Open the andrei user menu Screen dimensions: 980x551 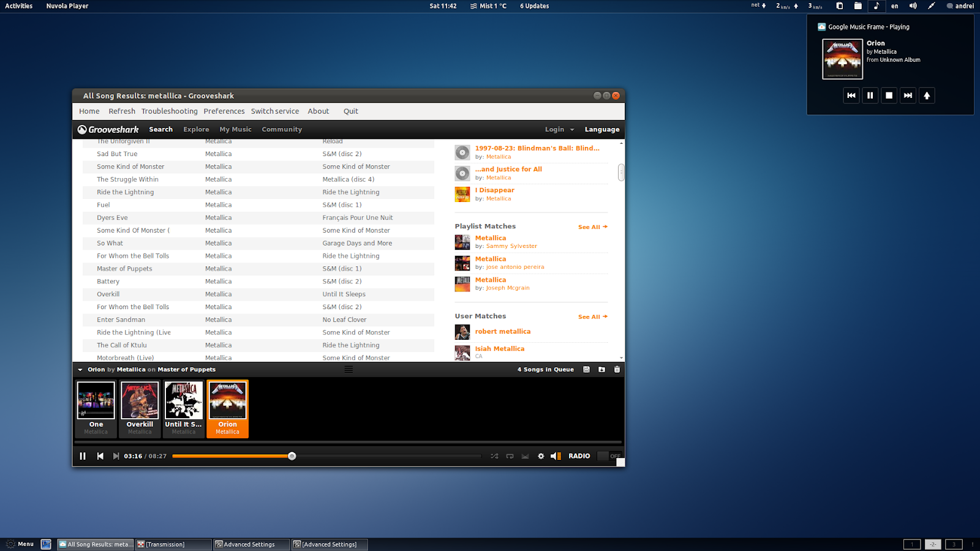click(960, 6)
